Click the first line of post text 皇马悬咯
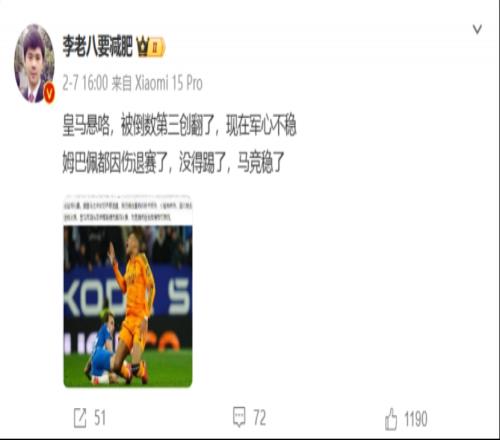 coord(179,126)
